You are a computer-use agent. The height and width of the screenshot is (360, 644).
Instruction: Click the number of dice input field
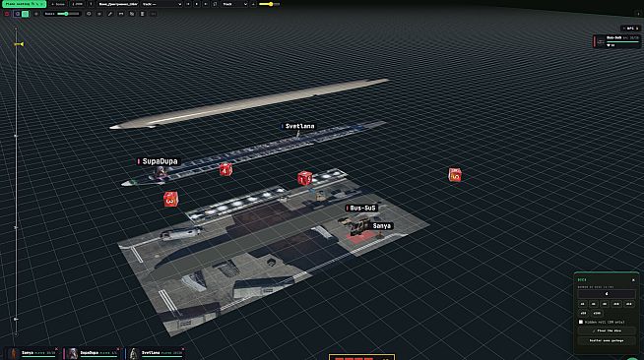(607, 294)
